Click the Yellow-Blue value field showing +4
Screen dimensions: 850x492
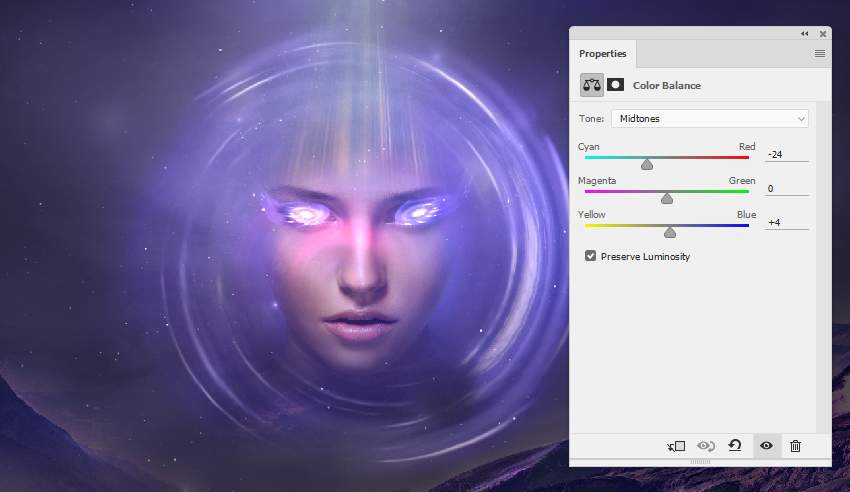click(786, 222)
